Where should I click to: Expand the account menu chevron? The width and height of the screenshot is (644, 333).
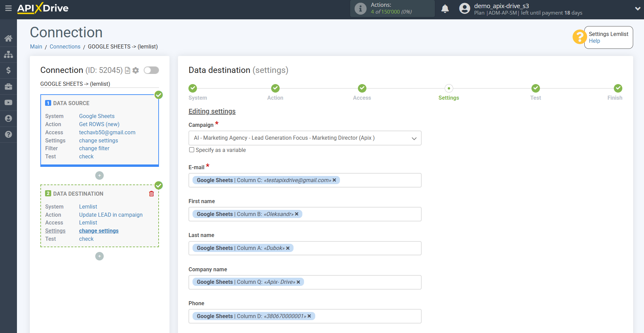(x=638, y=9)
